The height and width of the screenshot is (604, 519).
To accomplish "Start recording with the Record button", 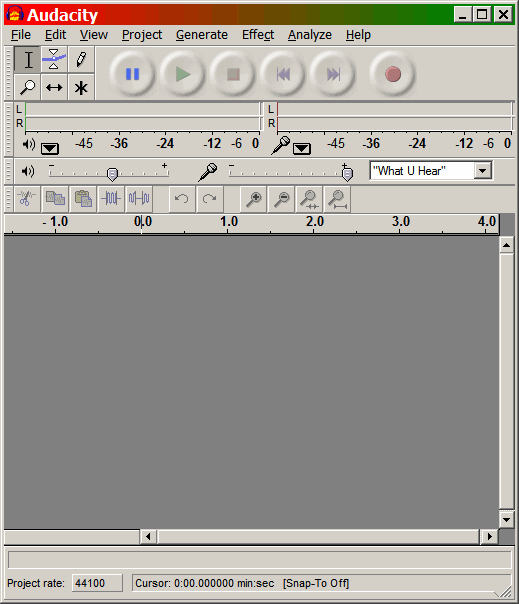I will [x=393, y=74].
